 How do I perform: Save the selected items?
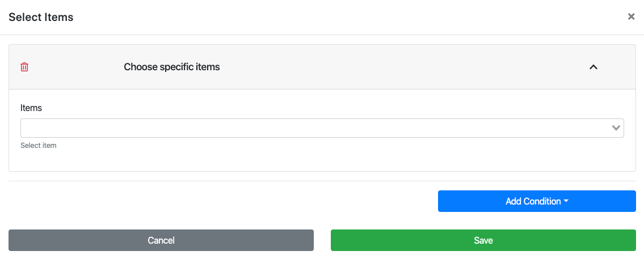(483, 240)
